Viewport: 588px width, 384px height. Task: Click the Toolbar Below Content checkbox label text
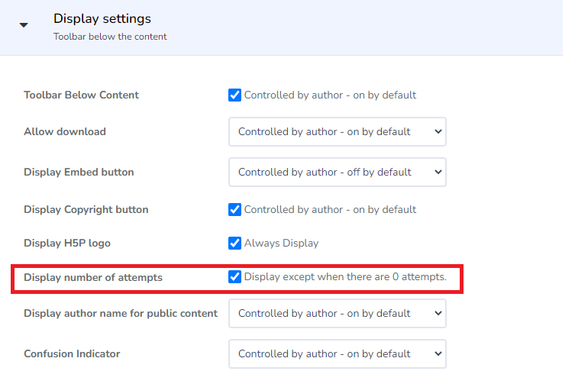pos(330,95)
